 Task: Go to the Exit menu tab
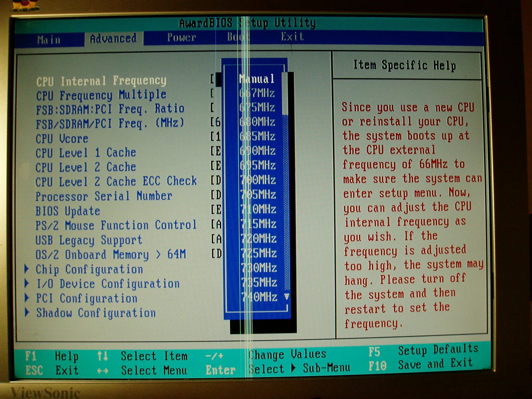coord(292,37)
